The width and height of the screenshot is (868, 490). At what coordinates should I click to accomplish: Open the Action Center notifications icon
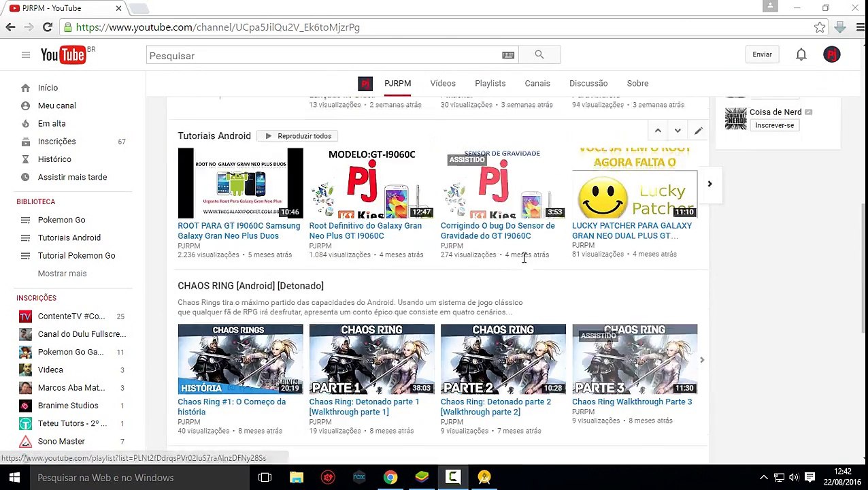809,478
